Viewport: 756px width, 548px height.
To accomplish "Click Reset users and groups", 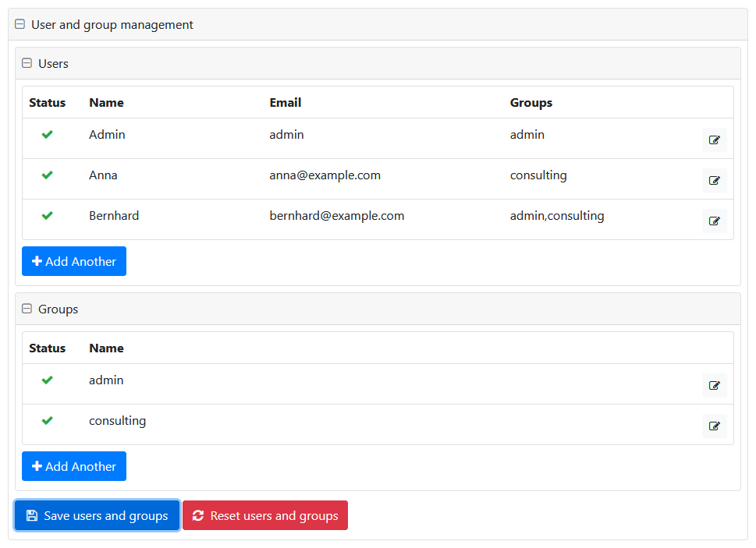I will pyautogui.click(x=264, y=515).
